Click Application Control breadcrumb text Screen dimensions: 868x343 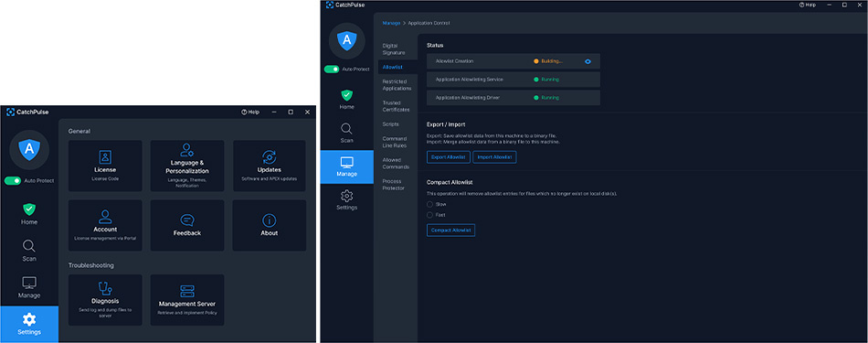pyautogui.click(x=429, y=23)
